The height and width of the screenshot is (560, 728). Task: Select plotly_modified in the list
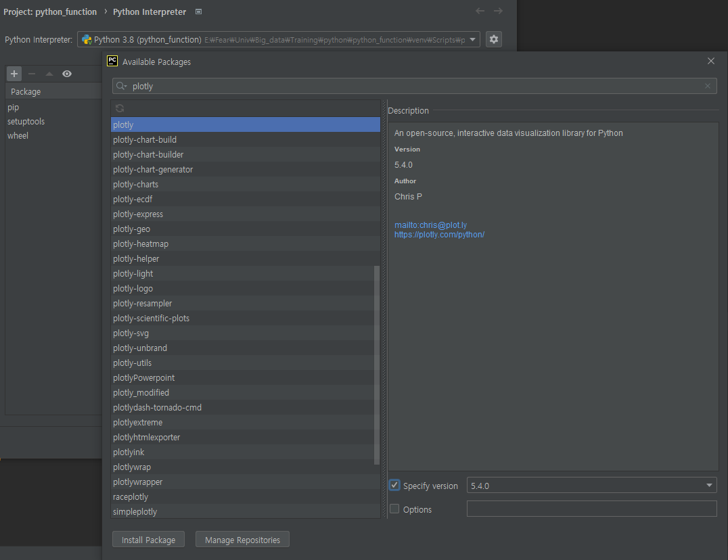click(x=242, y=392)
